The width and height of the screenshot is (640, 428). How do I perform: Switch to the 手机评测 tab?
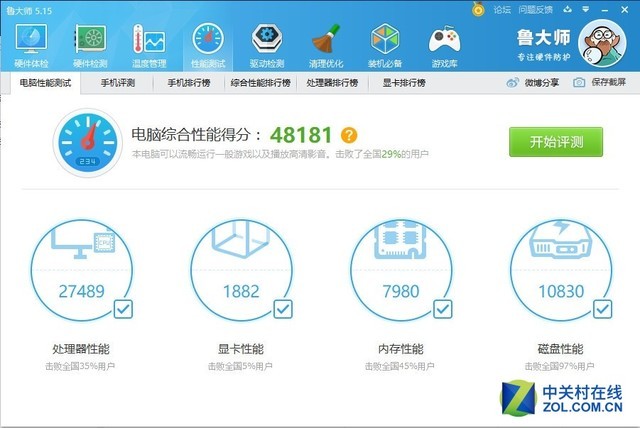coord(118,83)
